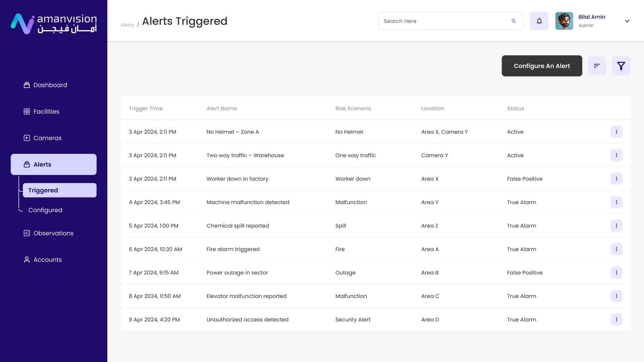
Task: Click Bilal Amin profile avatar
Action: tap(564, 21)
